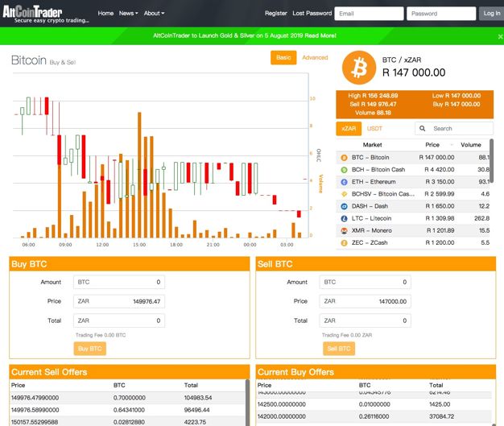Click the Buy BTC button

click(90, 349)
